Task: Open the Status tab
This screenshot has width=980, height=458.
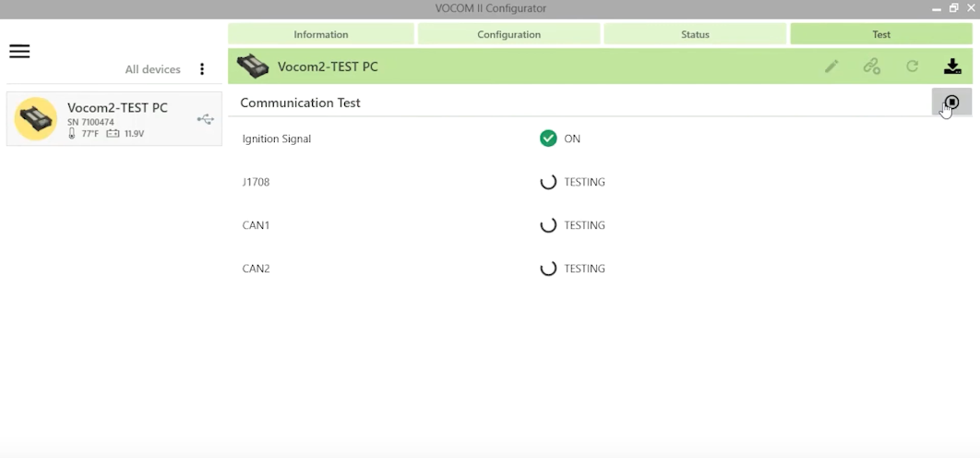Action: 695,34
